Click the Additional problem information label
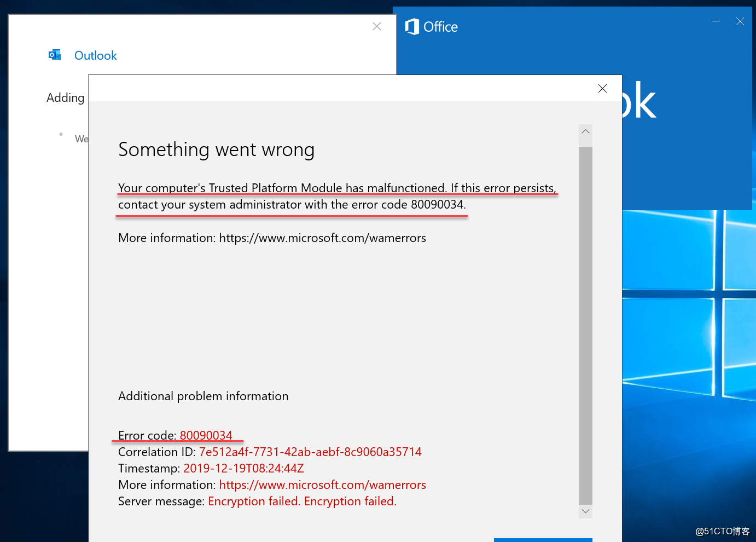Image resolution: width=756 pixels, height=542 pixels. (203, 396)
